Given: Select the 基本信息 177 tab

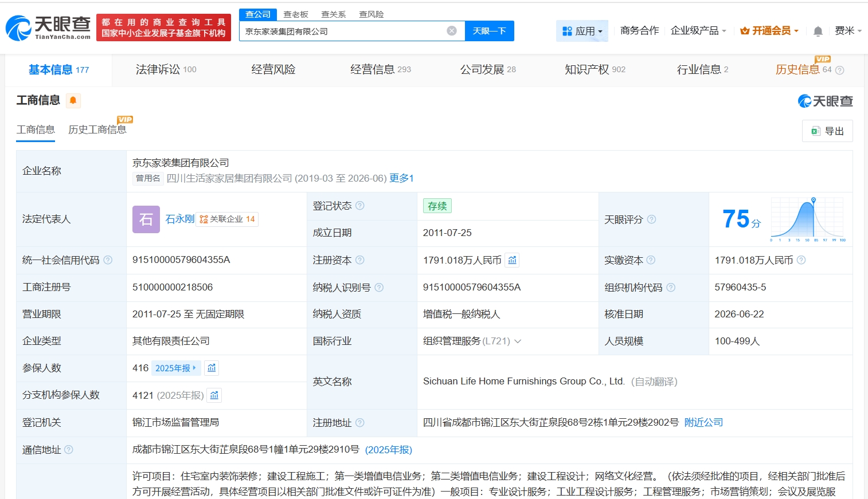Looking at the screenshot, I should pyautogui.click(x=58, y=69).
